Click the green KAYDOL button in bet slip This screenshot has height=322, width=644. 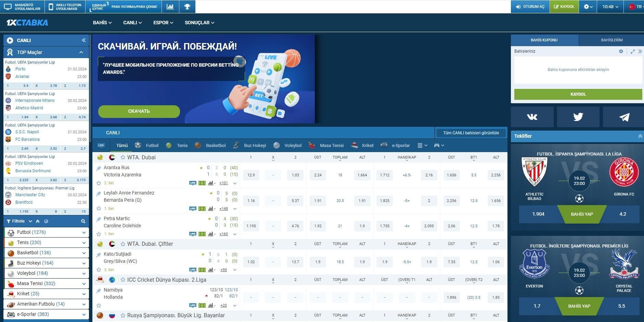tap(578, 94)
